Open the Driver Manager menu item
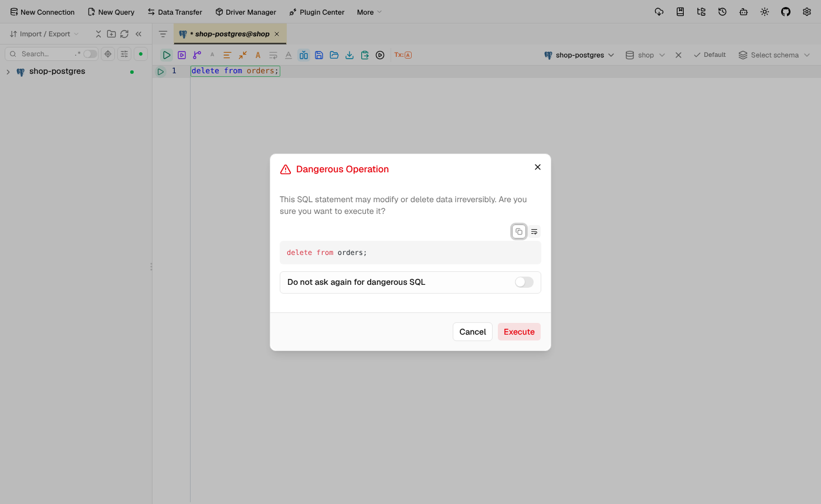The height and width of the screenshot is (504, 821). click(x=246, y=12)
